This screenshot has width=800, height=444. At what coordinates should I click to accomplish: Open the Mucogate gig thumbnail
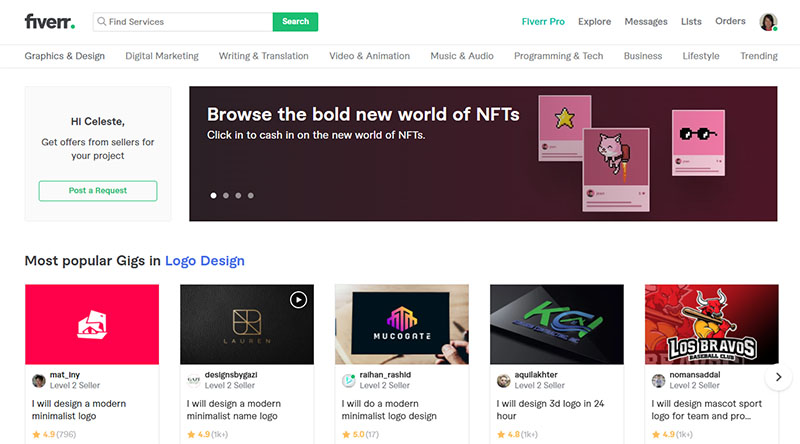(x=402, y=325)
